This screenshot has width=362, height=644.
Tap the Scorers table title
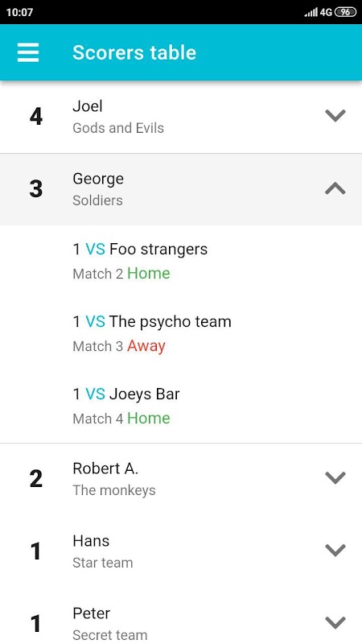pos(134,52)
